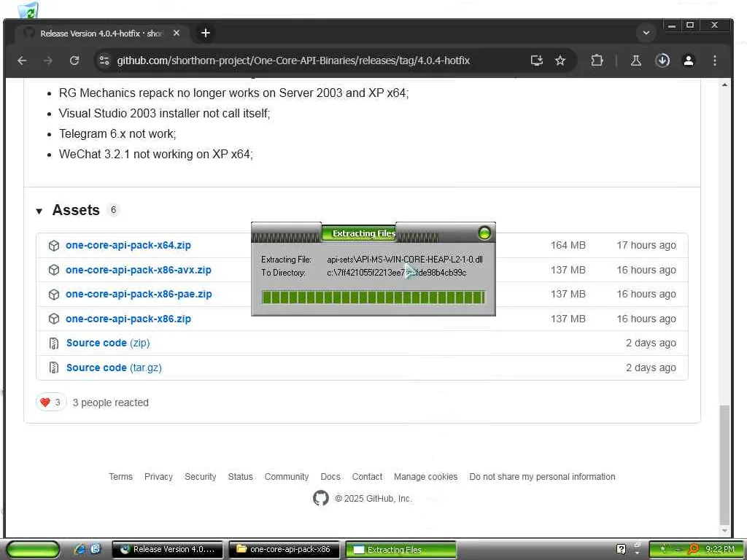747x560 pixels.
Task: Reload the GitHub release page
Action: pos(74,61)
